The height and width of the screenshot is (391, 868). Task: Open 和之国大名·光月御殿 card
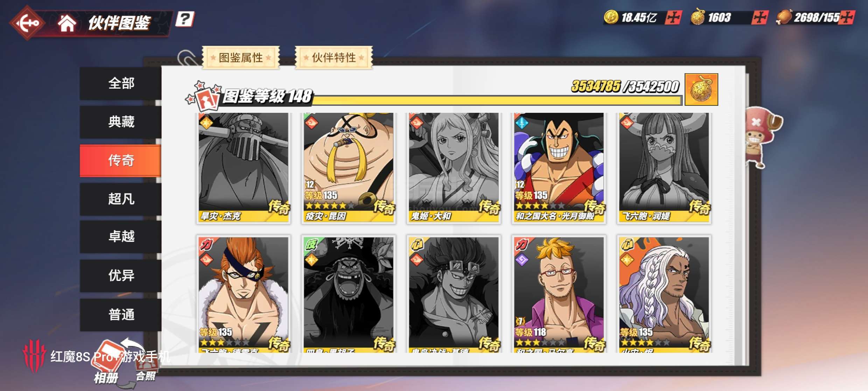pyautogui.click(x=559, y=167)
